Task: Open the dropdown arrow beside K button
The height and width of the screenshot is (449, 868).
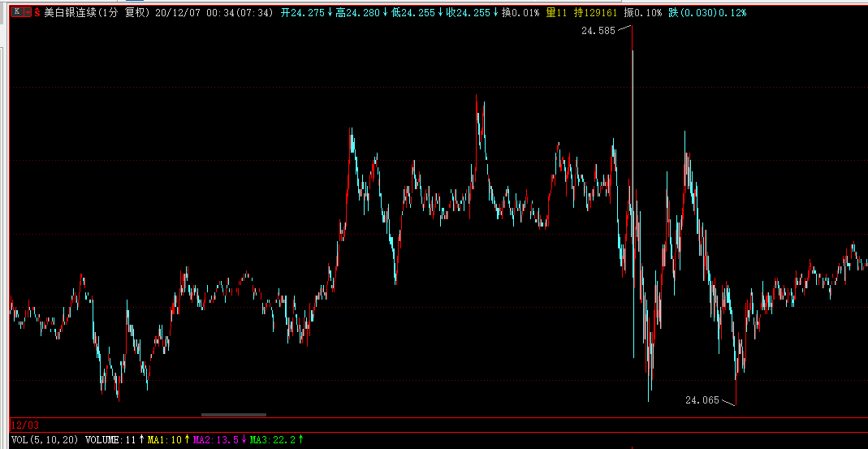Action: coord(28,12)
